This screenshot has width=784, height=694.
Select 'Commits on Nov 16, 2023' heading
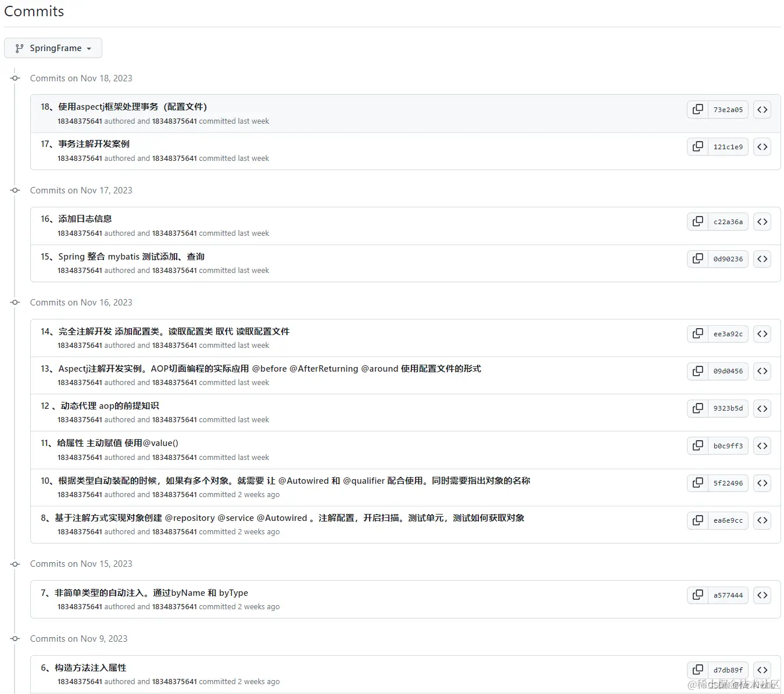[81, 303]
